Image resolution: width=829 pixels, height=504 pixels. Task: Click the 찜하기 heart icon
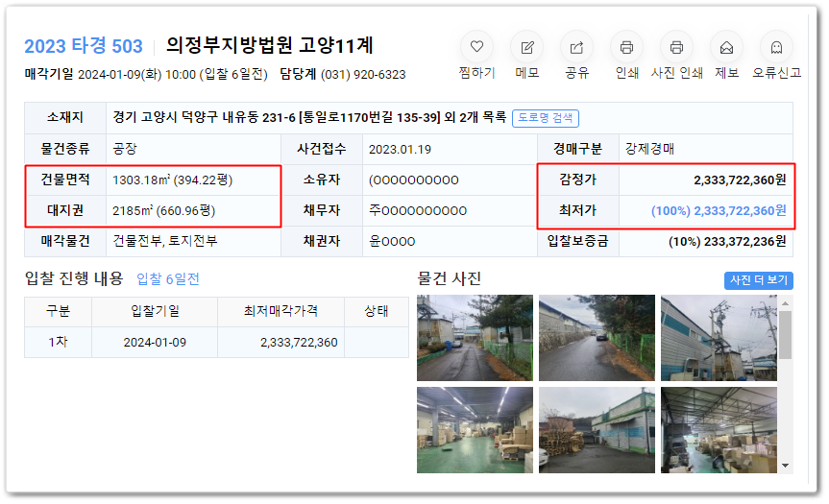(x=476, y=47)
